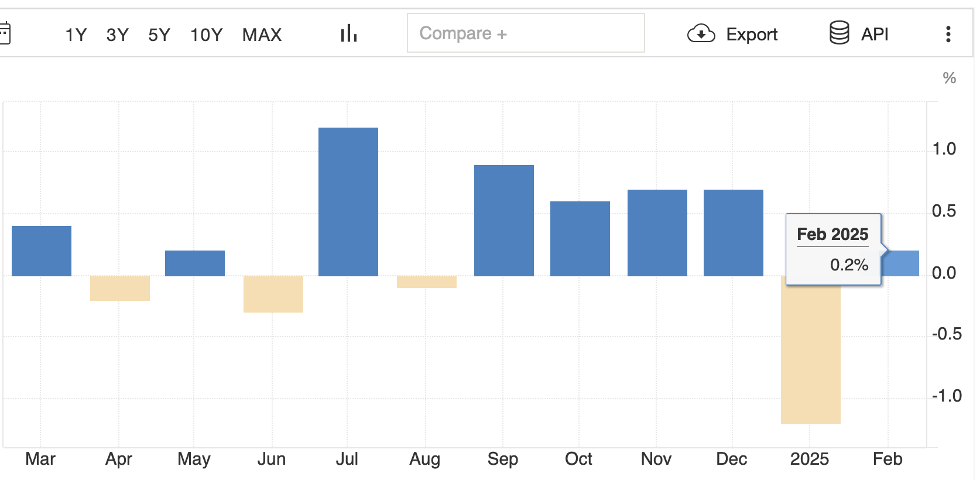
Task: Select the MAX time range
Action: pyautogui.click(x=262, y=35)
